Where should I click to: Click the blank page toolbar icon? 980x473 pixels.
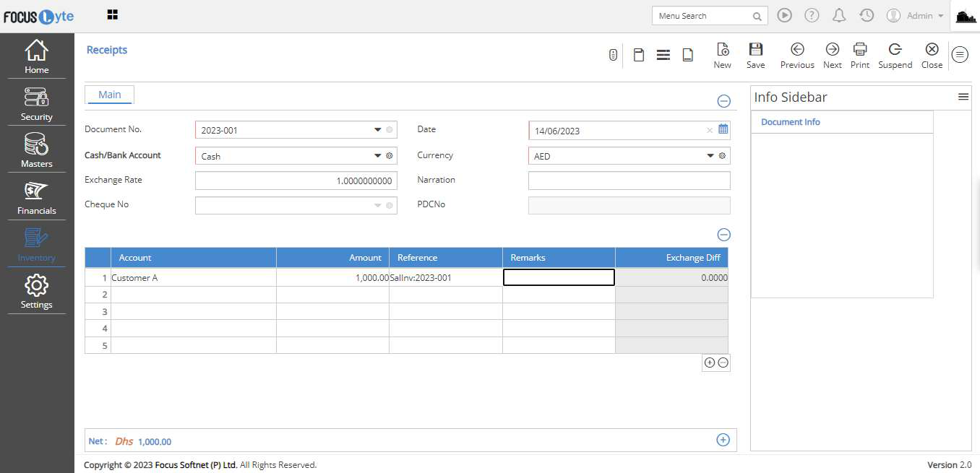coord(688,55)
